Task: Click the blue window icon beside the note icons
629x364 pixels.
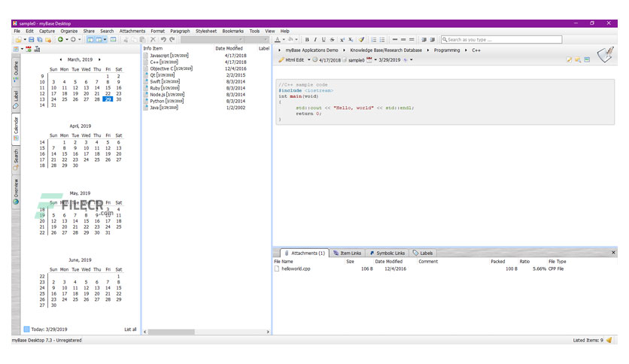Action: (x=587, y=59)
